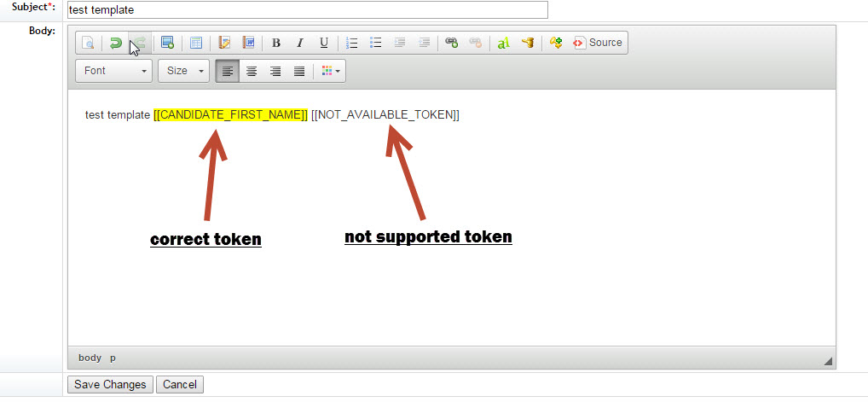Center the text
The width and height of the screenshot is (868, 402).
pos(252,71)
